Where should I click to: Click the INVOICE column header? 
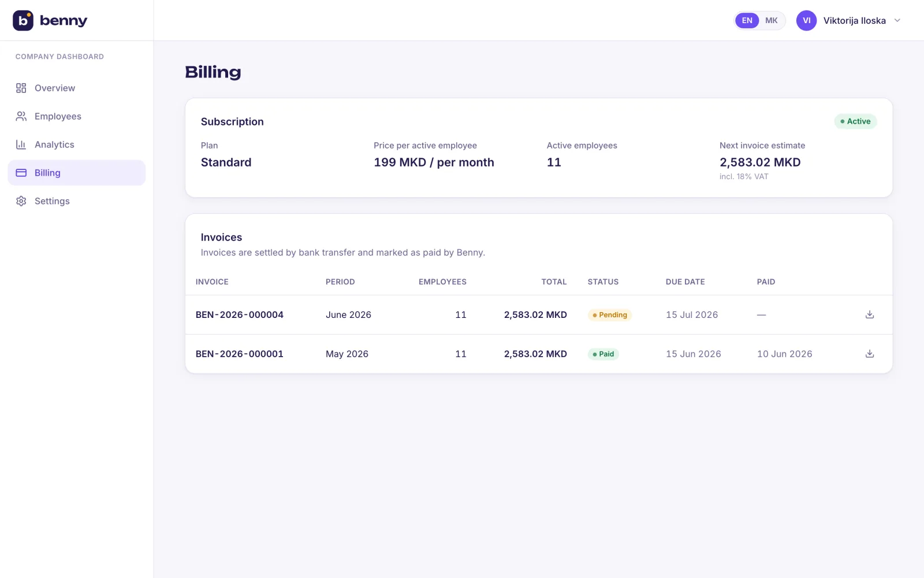pos(212,282)
